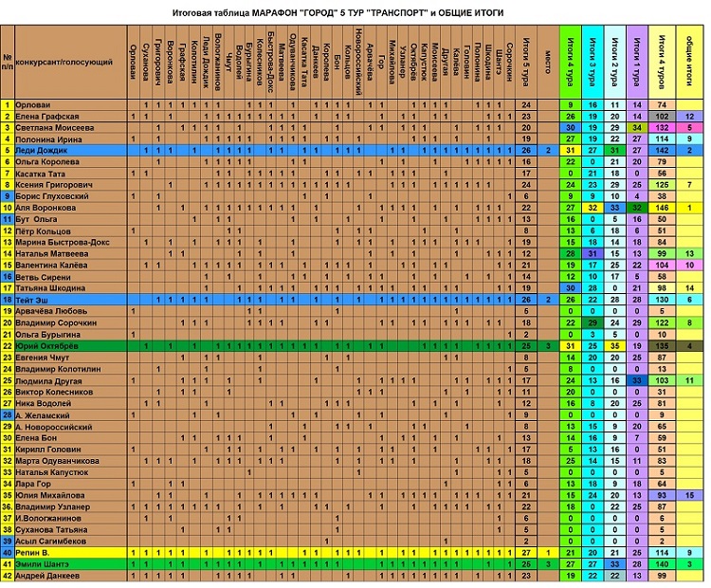Click the '№ п/п' header cell
The width and height of the screenshot is (711, 588).
[8, 63]
